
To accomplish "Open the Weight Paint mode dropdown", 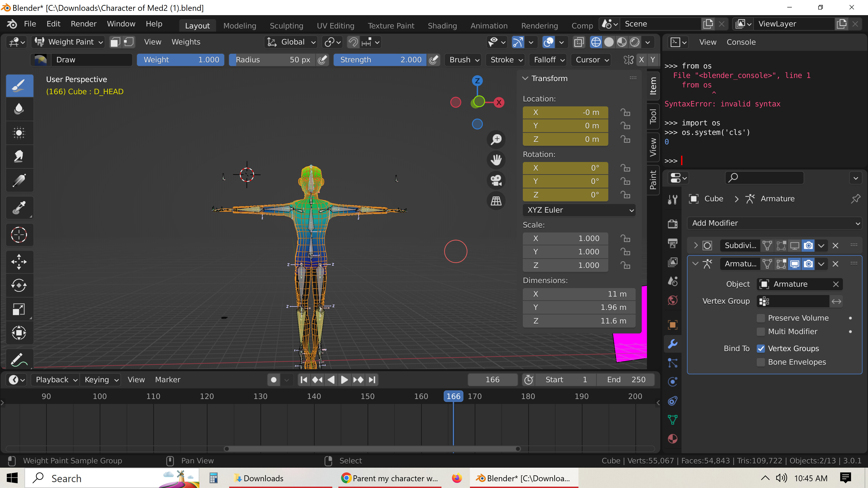I will (x=69, y=42).
